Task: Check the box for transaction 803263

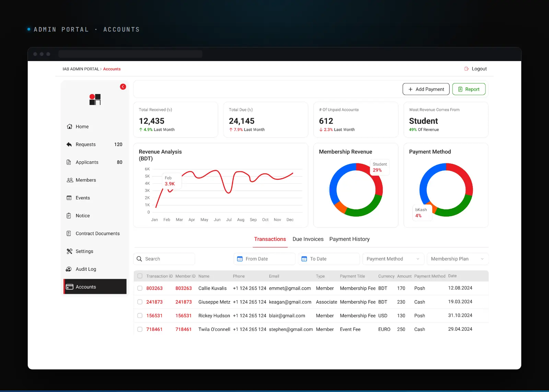Action: point(140,288)
